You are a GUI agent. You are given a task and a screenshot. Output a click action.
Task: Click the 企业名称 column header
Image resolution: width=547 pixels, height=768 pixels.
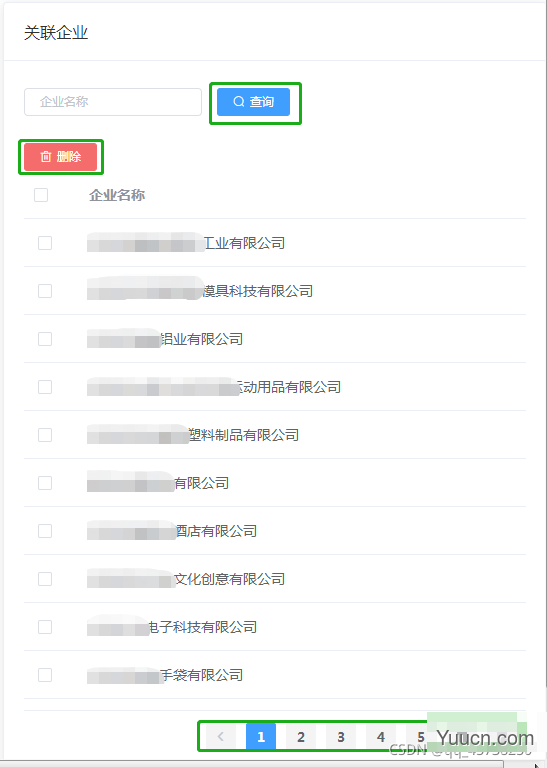coord(117,195)
